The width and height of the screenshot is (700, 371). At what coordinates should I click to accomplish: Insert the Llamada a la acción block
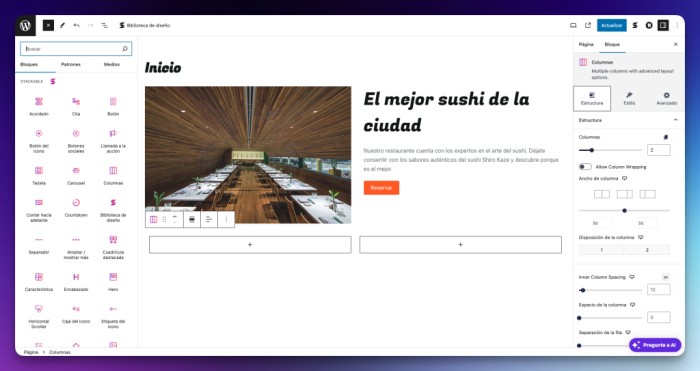(113, 141)
